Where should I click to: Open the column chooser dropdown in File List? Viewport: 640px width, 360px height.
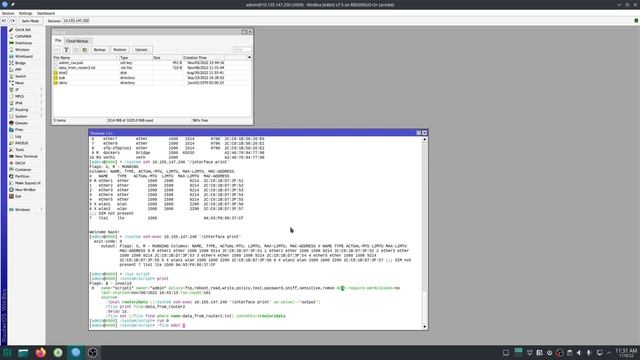(x=249, y=58)
